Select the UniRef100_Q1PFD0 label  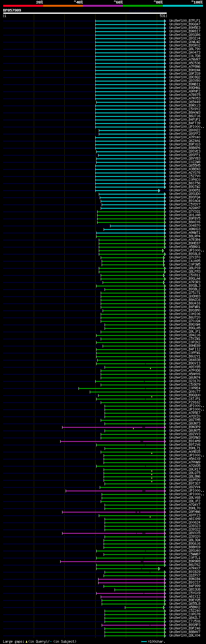tap(185, 480)
